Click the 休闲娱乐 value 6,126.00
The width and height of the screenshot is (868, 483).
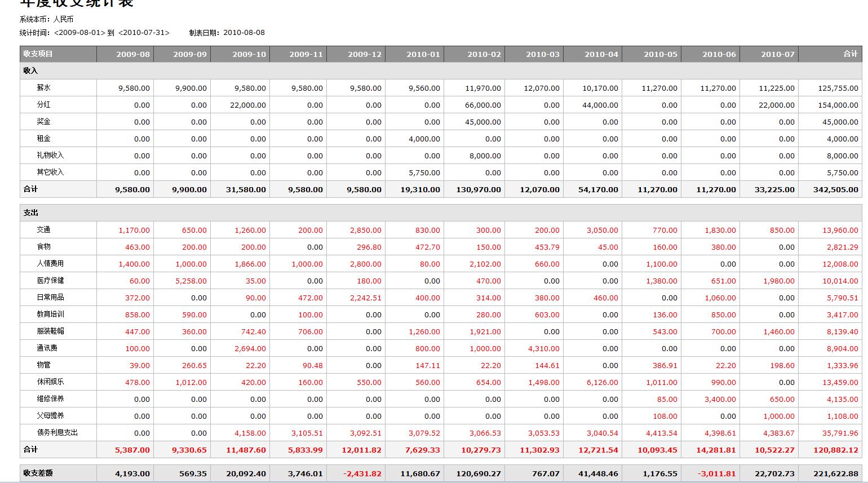point(602,382)
